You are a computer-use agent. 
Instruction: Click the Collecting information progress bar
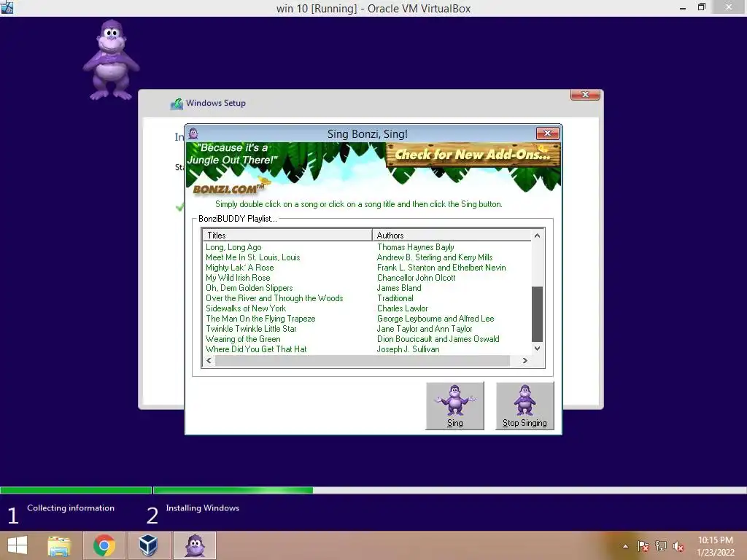76,490
